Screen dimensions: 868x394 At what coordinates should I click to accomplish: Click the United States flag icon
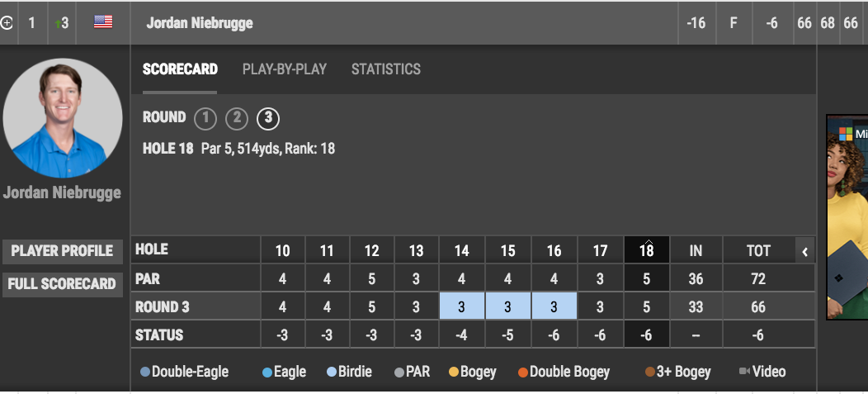pos(103,22)
